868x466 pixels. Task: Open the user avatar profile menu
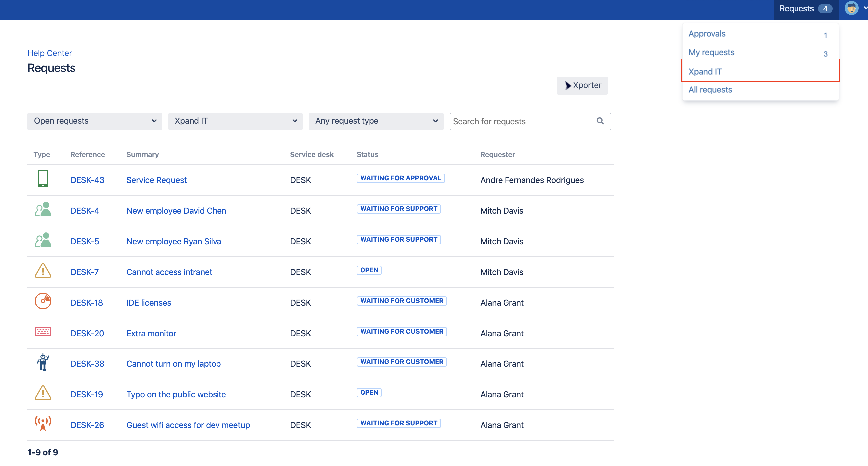tap(852, 8)
